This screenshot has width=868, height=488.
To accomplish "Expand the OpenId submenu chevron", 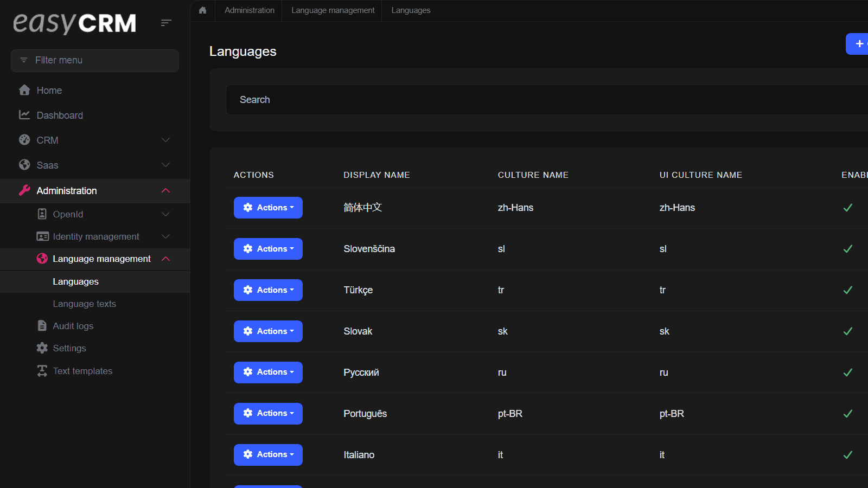I will [x=166, y=214].
